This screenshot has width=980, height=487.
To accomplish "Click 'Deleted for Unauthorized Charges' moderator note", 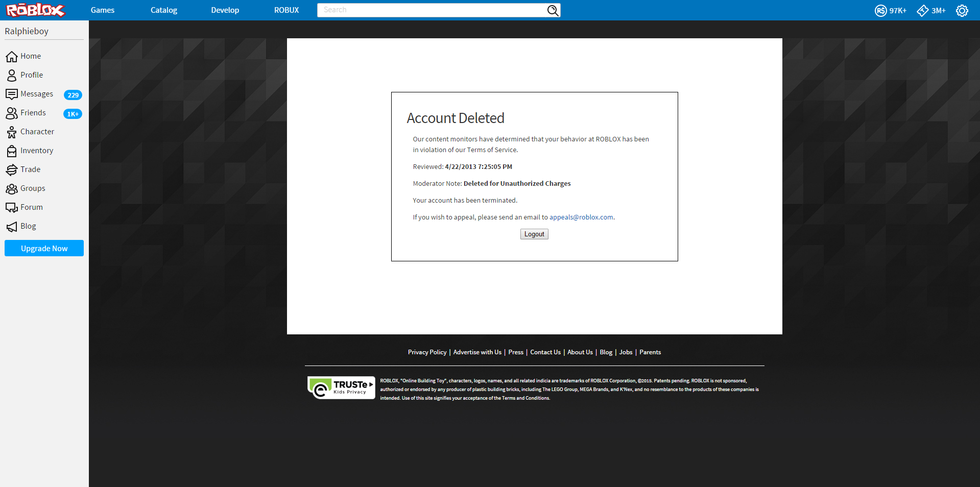I will click(x=517, y=184).
